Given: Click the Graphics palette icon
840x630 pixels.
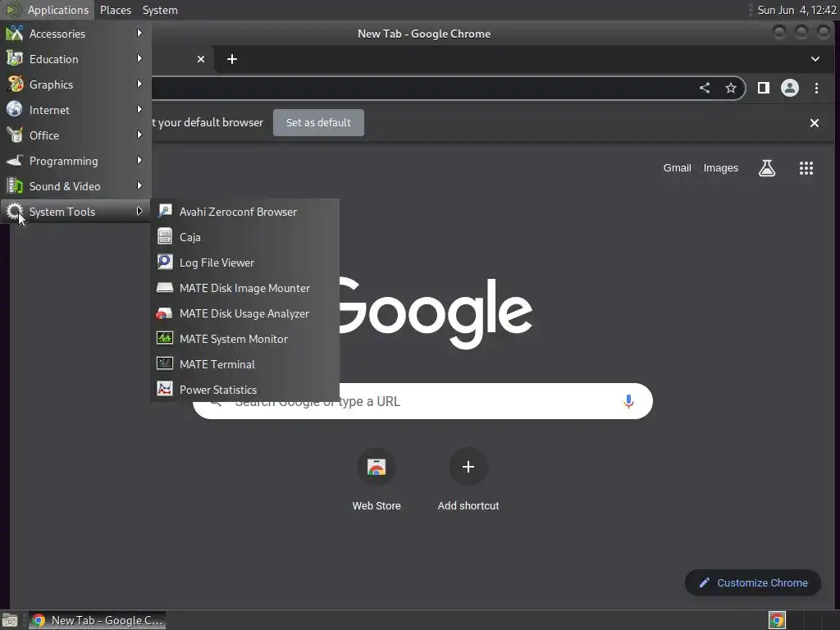Looking at the screenshot, I should coord(15,84).
